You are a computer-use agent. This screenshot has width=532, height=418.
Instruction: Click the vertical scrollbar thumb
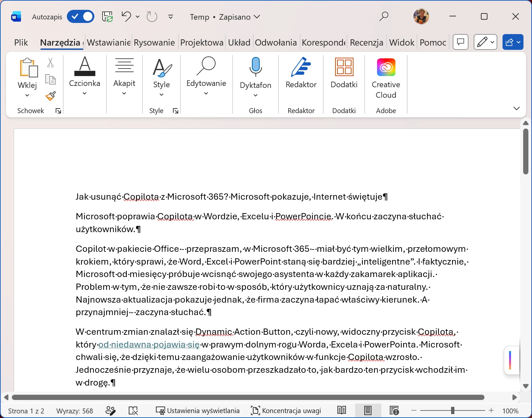click(526, 151)
